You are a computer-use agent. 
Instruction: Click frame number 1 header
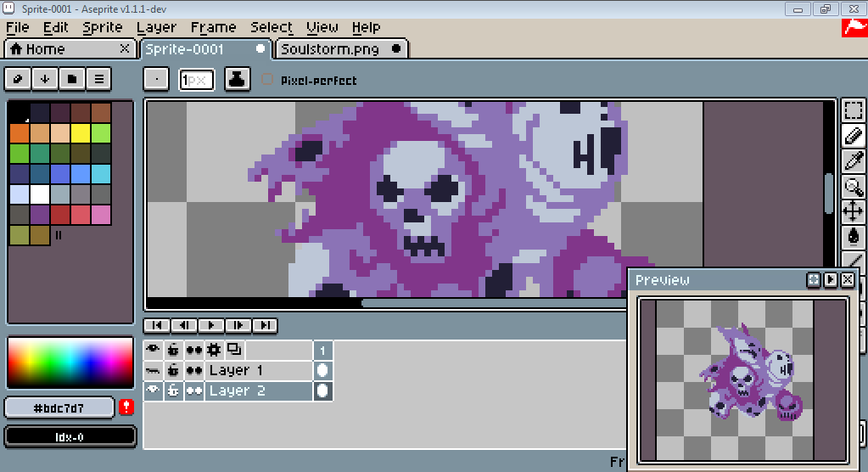(322, 350)
